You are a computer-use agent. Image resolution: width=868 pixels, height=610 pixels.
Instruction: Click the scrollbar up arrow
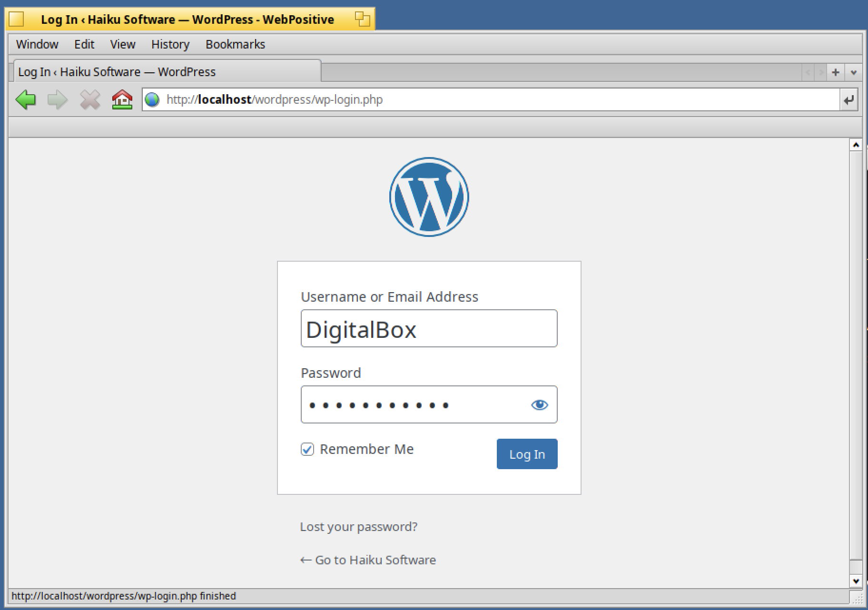[x=856, y=145]
